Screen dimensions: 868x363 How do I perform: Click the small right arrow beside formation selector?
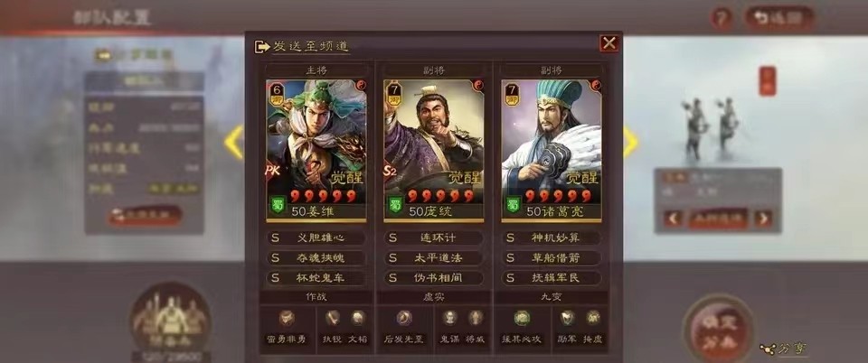(x=763, y=219)
